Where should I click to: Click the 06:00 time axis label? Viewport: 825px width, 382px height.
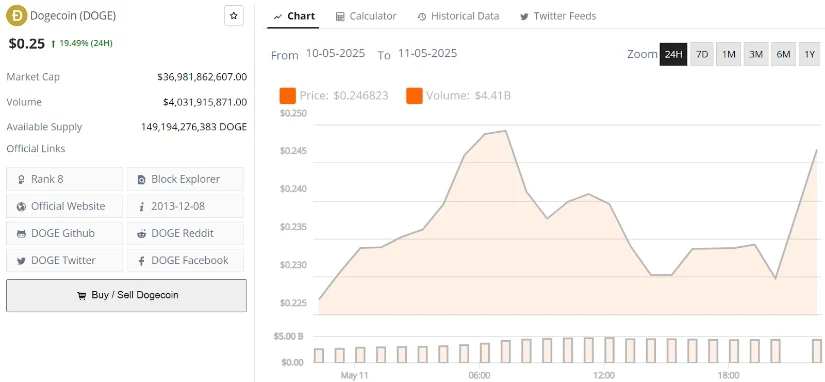click(x=479, y=376)
